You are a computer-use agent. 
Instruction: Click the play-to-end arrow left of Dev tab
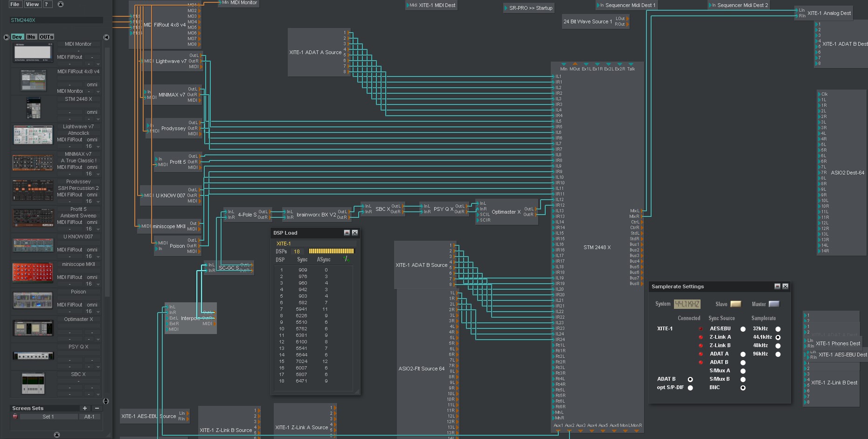6,37
